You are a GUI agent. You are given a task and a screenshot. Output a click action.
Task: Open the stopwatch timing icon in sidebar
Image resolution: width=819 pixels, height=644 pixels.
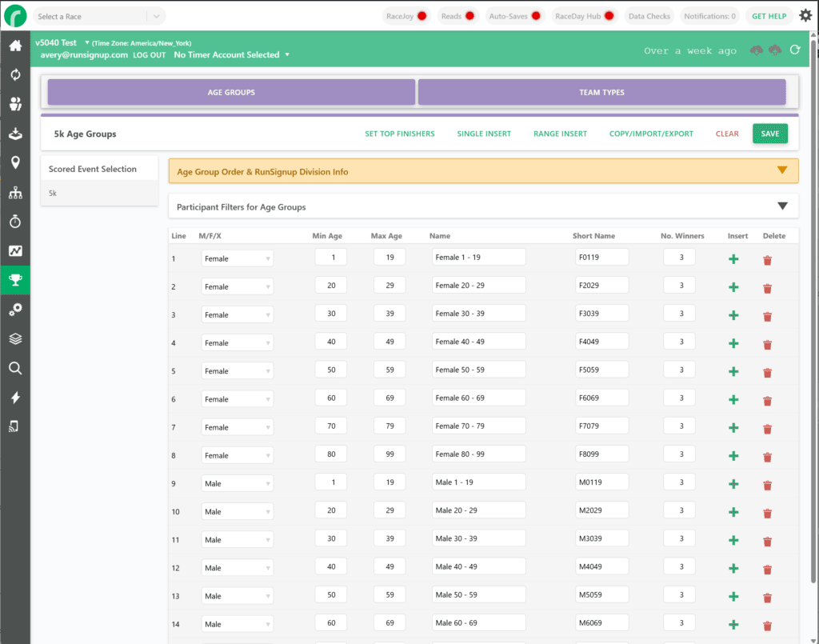pyautogui.click(x=15, y=222)
